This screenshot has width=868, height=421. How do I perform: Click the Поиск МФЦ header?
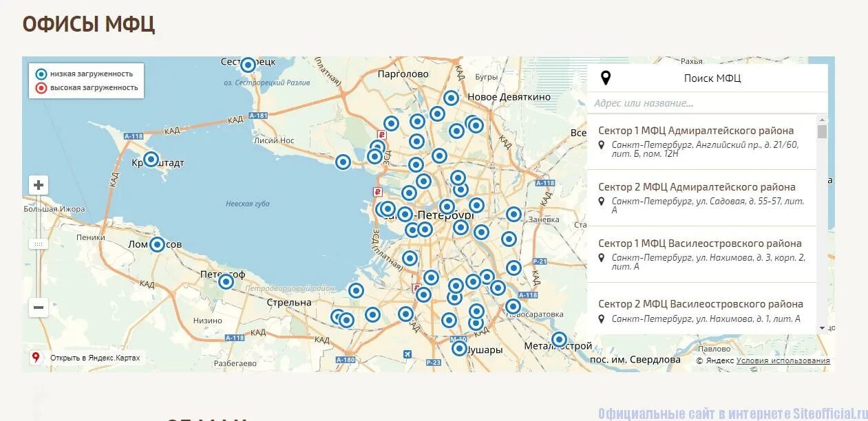pyautogui.click(x=712, y=78)
